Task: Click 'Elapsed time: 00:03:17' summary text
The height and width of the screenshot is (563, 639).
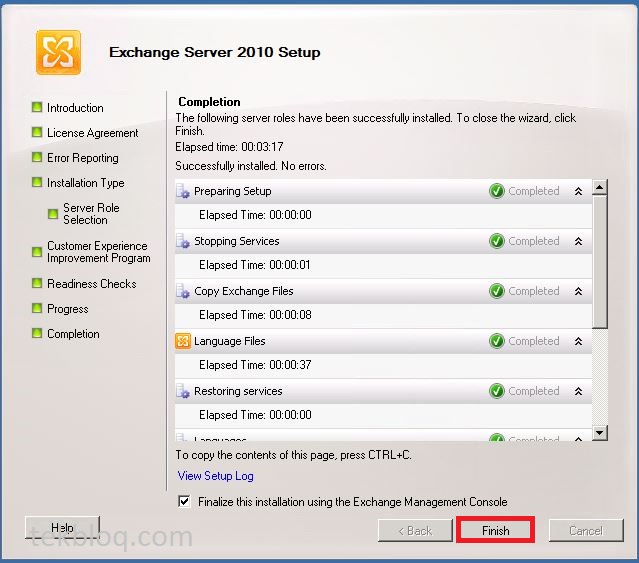Action: click(229, 147)
